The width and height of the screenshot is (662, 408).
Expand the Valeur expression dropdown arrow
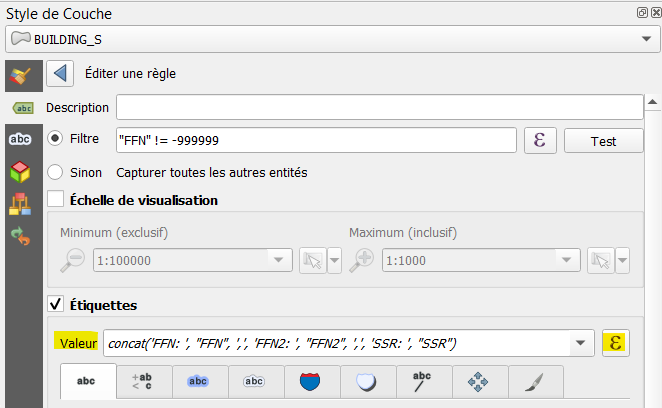click(x=581, y=343)
